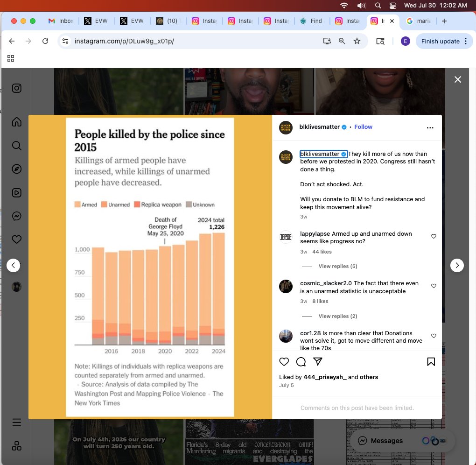476x465 pixels.
Task: View the 44 likes on lappylapse comment
Action: click(322, 252)
